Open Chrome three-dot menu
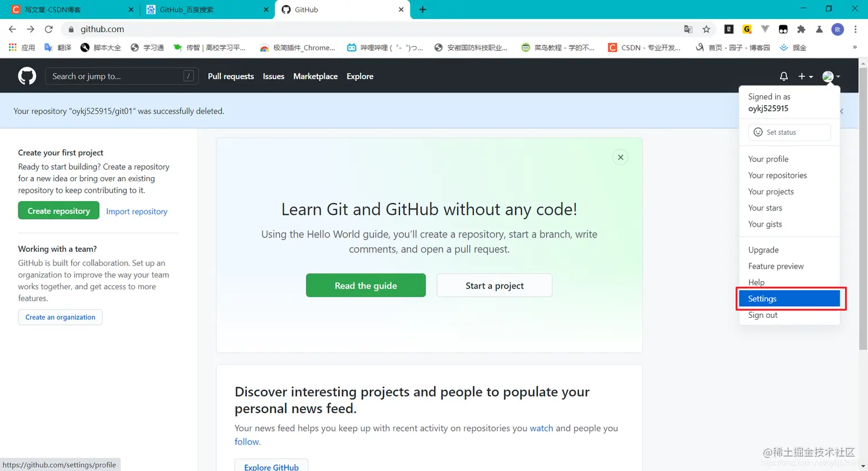 click(x=855, y=29)
